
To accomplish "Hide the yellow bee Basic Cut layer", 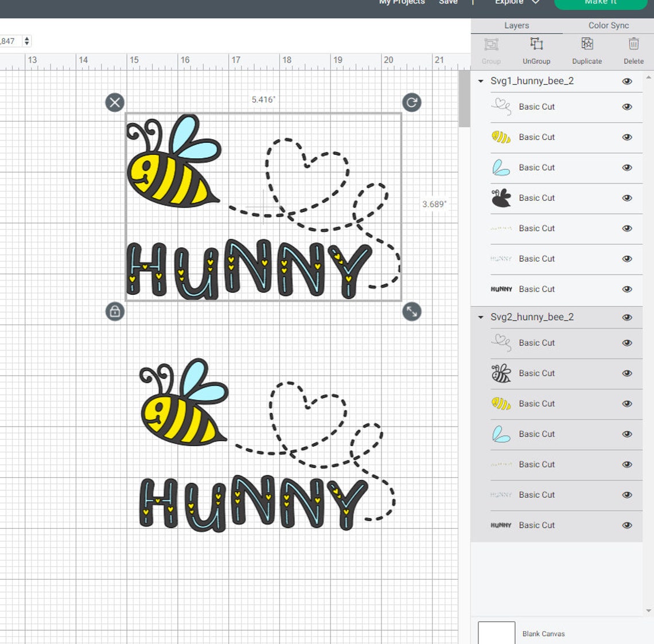I will point(627,137).
